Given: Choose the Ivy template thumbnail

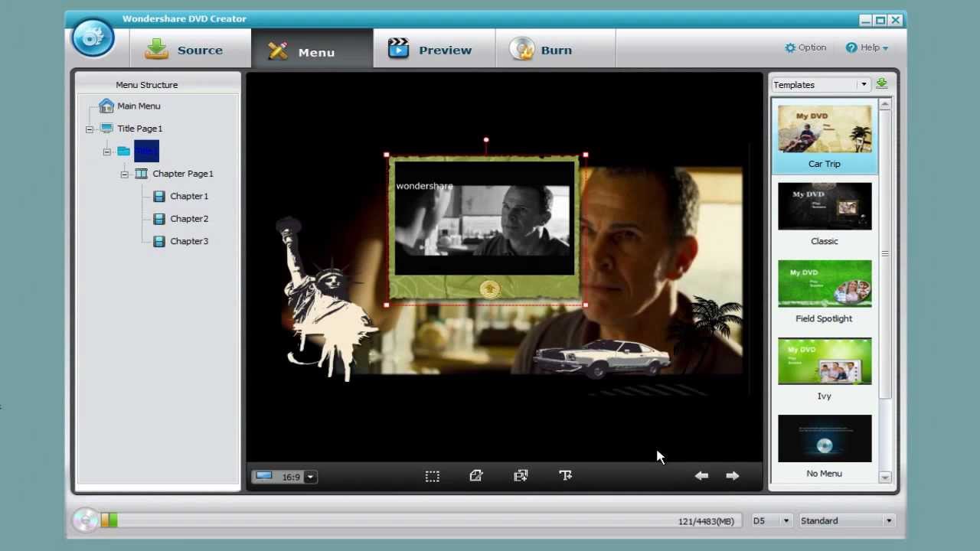Looking at the screenshot, I should (x=825, y=361).
